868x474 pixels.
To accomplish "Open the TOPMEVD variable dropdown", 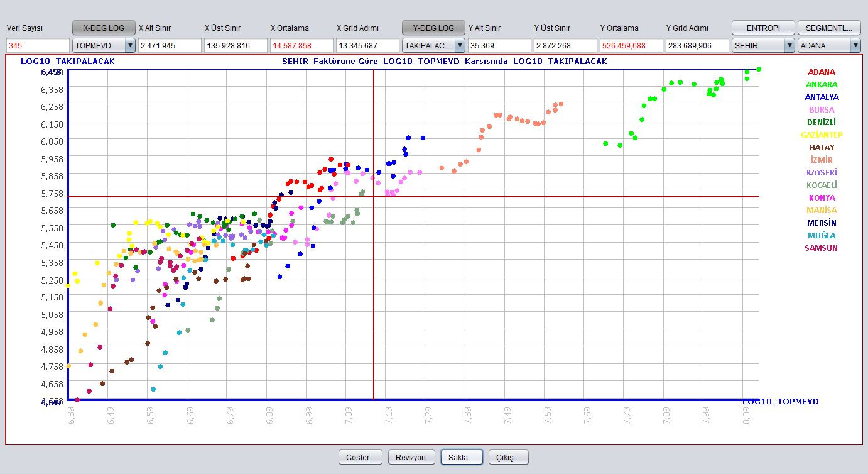I will [104, 45].
